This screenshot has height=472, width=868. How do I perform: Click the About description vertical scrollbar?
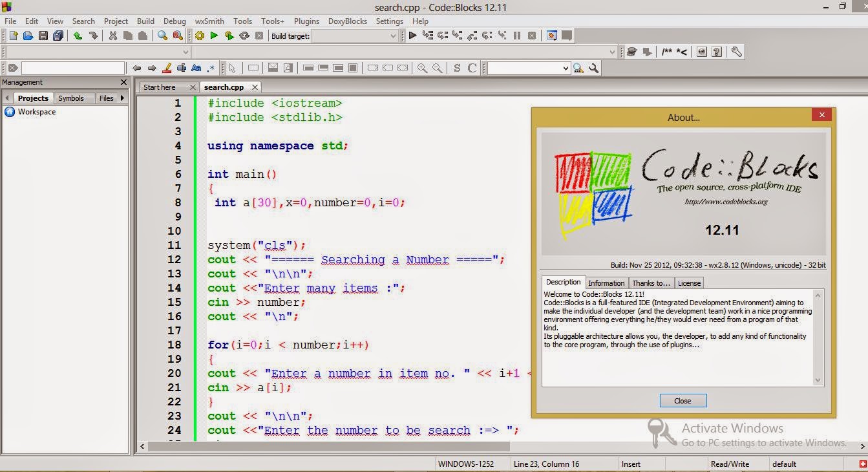coord(818,338)
